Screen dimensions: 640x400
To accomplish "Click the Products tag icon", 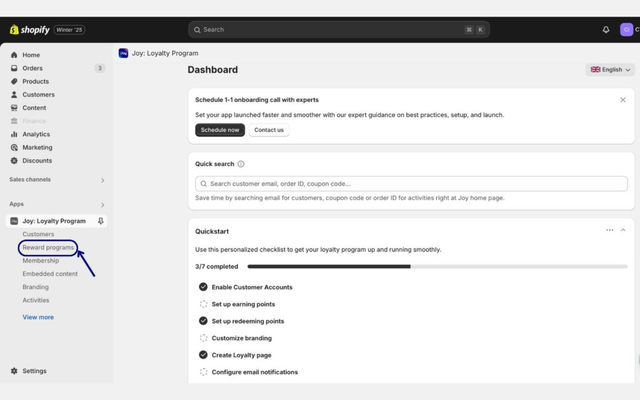I will [x=14, y=82].
